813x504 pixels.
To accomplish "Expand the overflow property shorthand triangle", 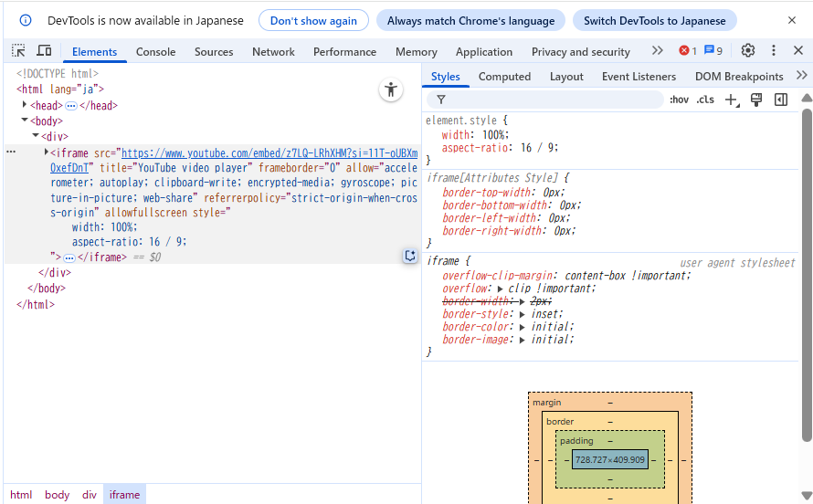I will [500, 289].
